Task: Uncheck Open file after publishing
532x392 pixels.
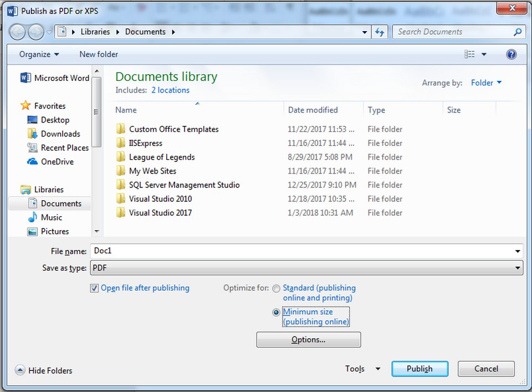Action: pos(94,288)
